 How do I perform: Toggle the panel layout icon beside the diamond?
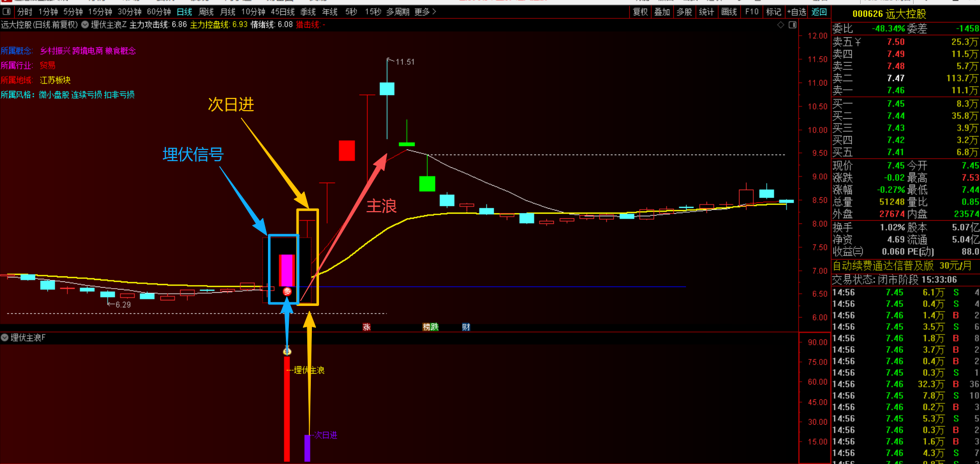point(793,24)
